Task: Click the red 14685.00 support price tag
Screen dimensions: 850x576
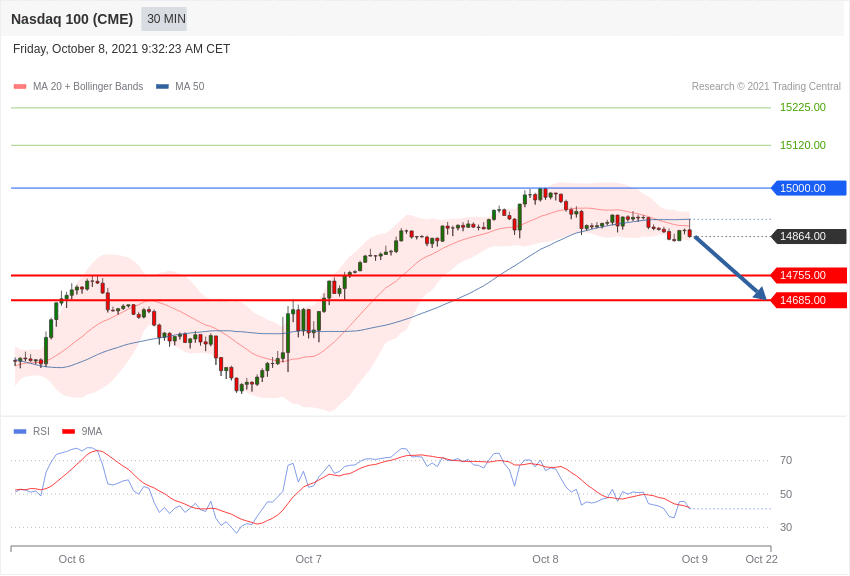Action: [x=809, y=300]
